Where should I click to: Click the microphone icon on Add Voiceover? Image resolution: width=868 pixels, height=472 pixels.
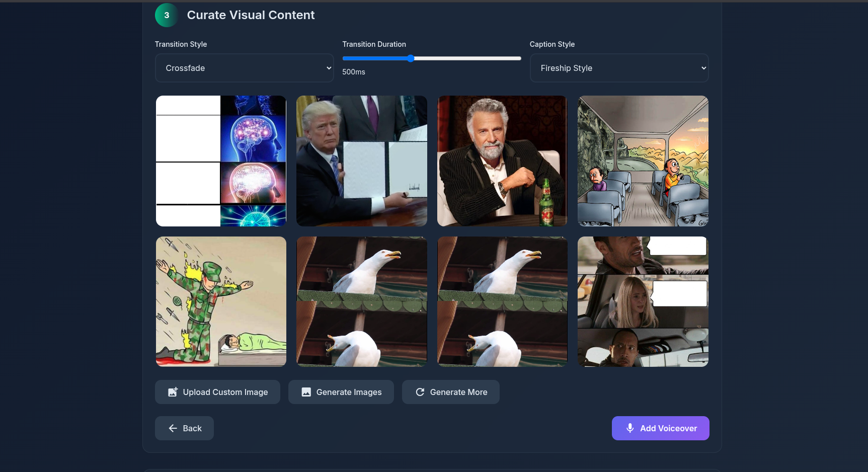tap(630, 428)
